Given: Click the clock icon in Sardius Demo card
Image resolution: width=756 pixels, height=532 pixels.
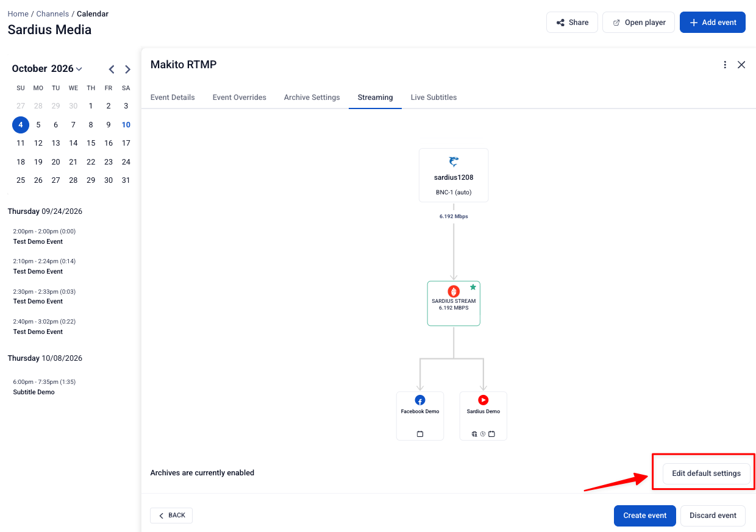Looking at the screenshot, I should (483, 434).
